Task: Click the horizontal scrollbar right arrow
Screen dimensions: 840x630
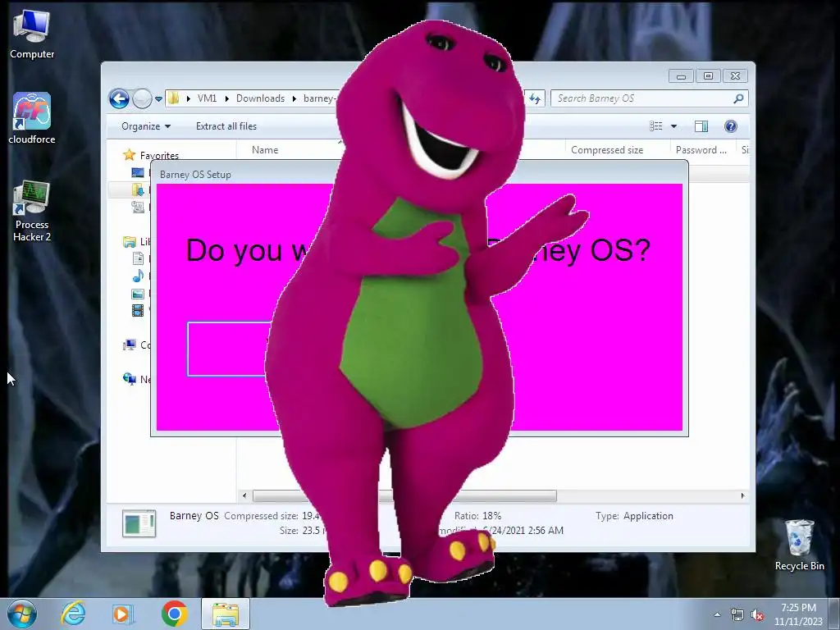Action: click(x=742, y=496)
